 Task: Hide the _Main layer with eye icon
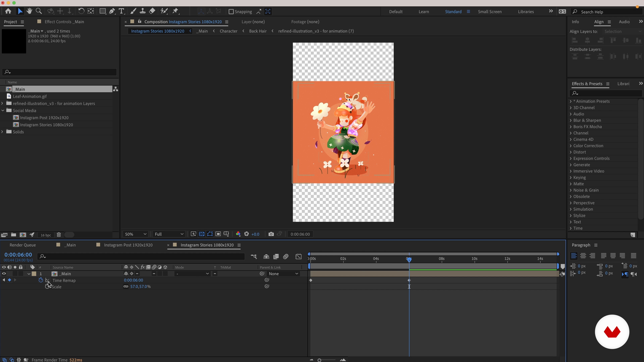(4, 274)
